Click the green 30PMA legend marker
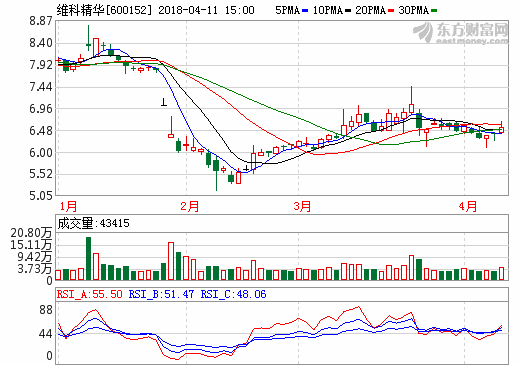This screenshot has height=365, width=520. click(x=434, y=11)
